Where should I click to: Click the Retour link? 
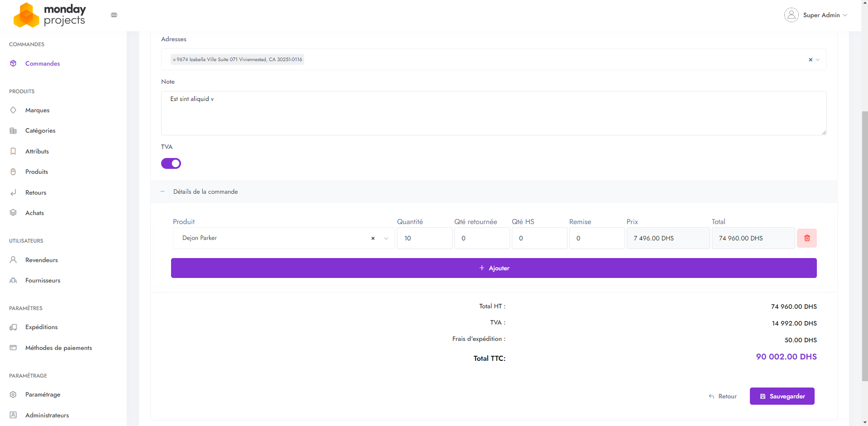coord(723,396)
